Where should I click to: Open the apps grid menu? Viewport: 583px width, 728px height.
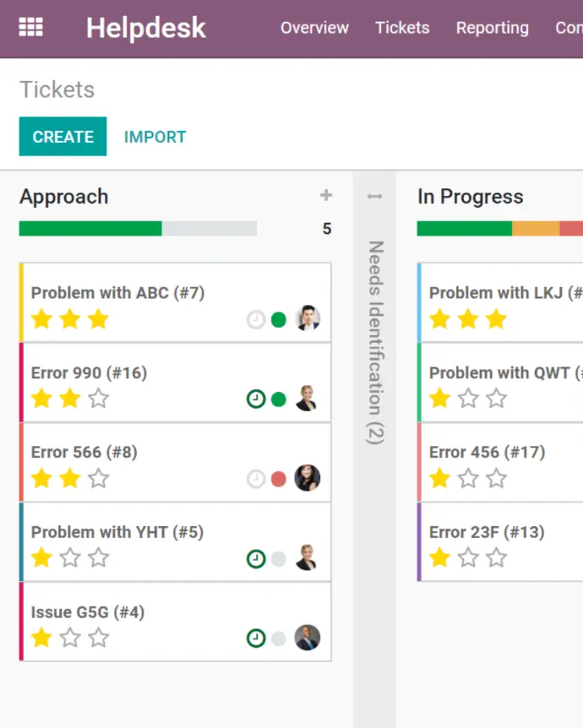pyautogui.click(x=30, y=28)
